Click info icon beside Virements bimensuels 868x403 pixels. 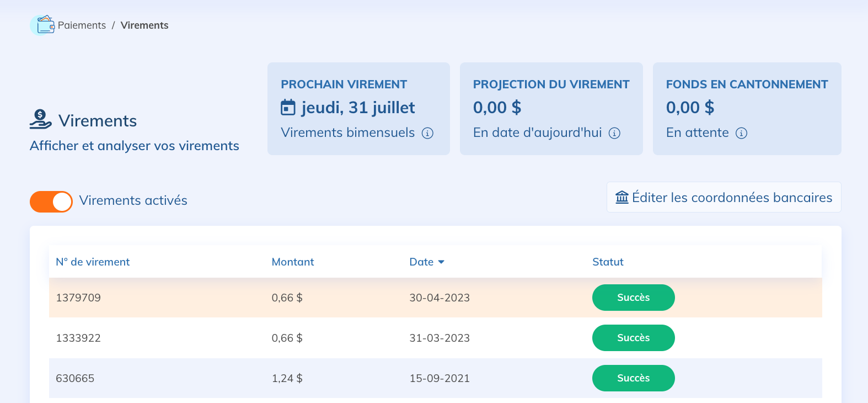[x=427, y=133]
